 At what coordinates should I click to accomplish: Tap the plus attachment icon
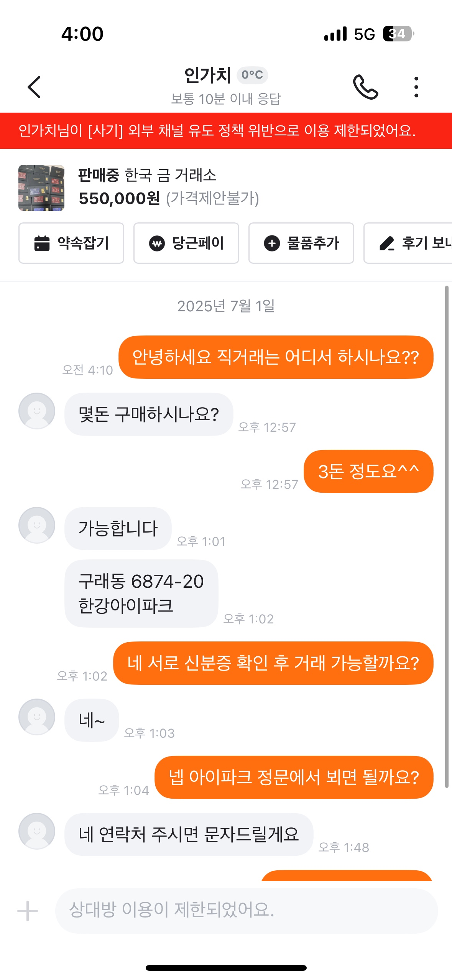pyautogui.click(x=28, y=911)
